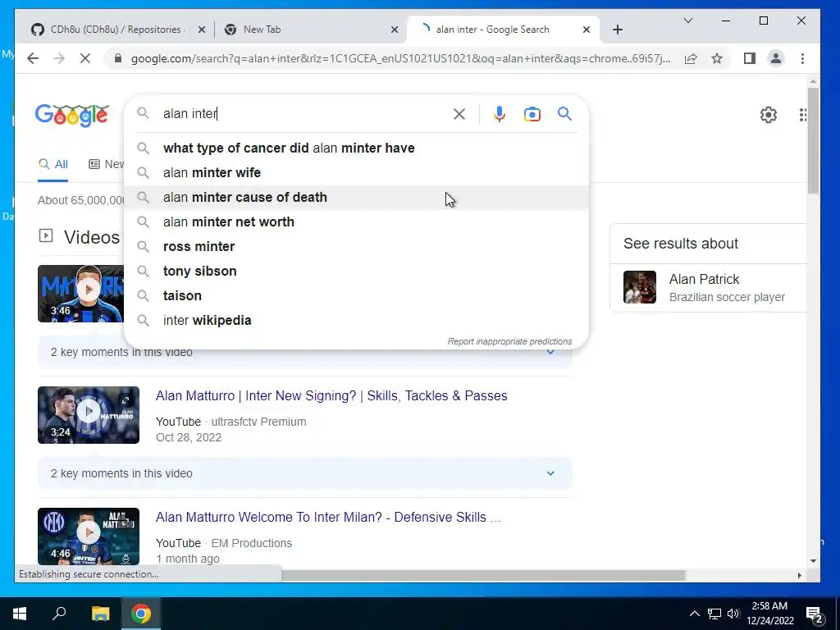Play the 4:46 video thumbnail
The image size is (840, 630).
pos(89,536)
